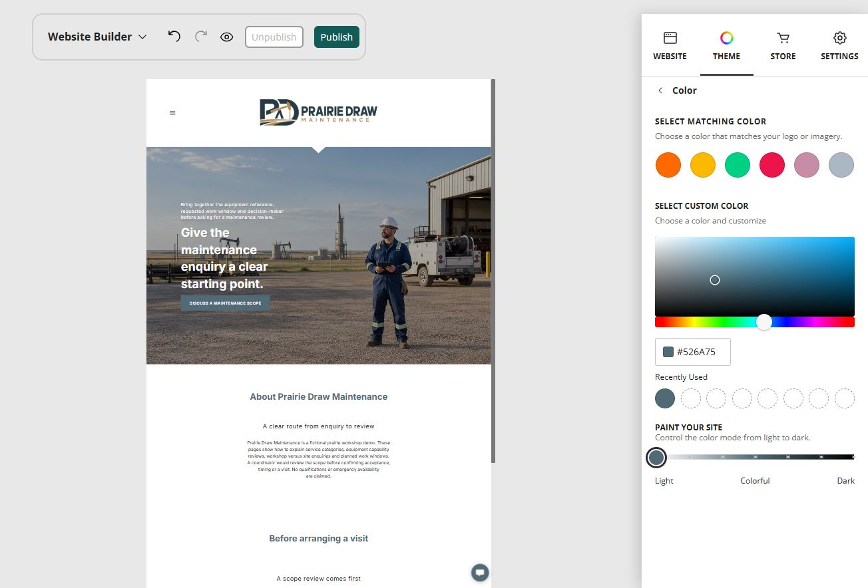Select the crimson red matching color
Image resolution: width=868 pixels, height=588 pixels.
[772, 165]
